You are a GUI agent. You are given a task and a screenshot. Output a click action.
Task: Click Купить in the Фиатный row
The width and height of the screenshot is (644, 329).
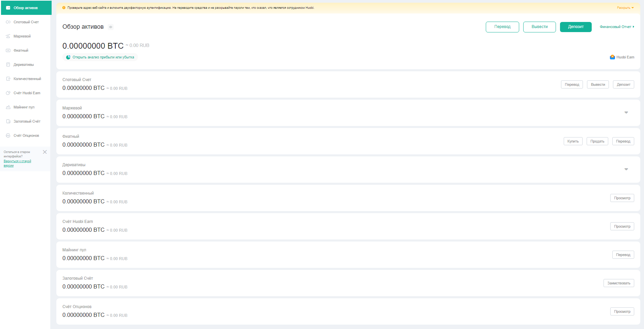coord(573,141)
